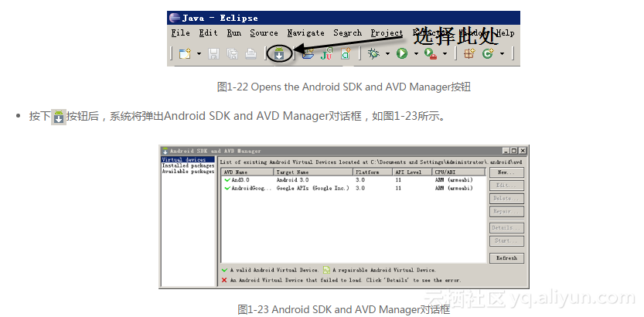
Task: Select the And3.0 virtual device row
Action: pos(353,180)
